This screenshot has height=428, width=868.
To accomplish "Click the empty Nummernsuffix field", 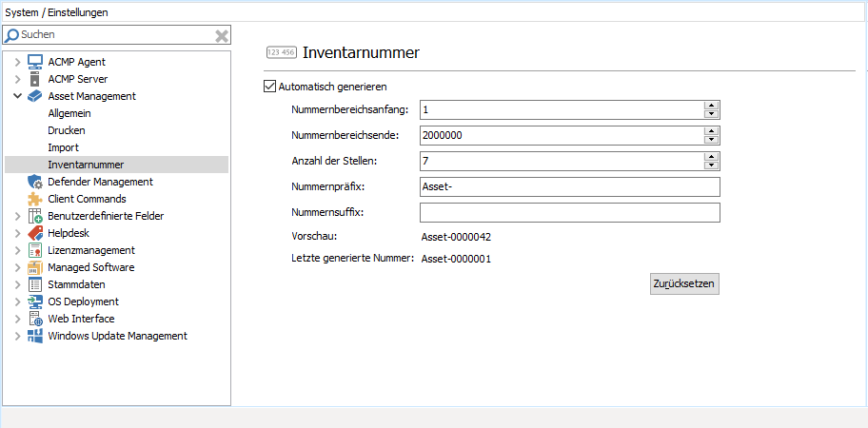I will 570,212.
